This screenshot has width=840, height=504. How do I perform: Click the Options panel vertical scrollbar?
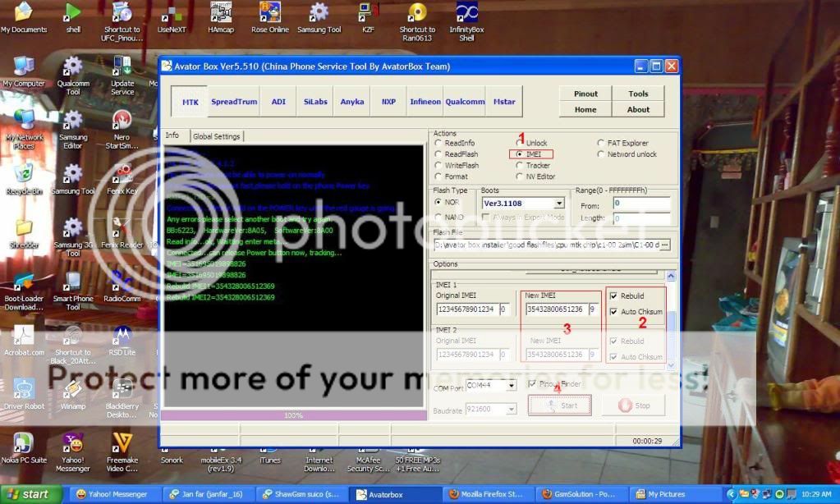[x=670, y=320]
